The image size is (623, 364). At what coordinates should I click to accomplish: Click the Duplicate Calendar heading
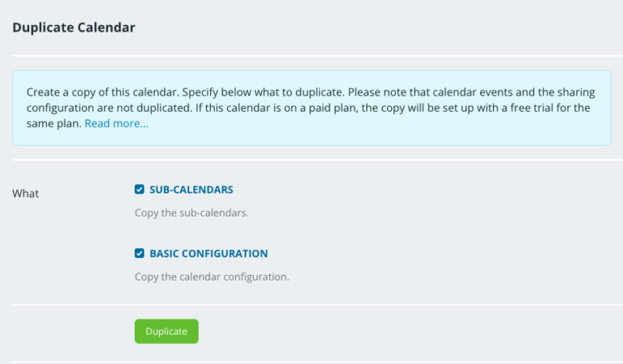point(74,28)
